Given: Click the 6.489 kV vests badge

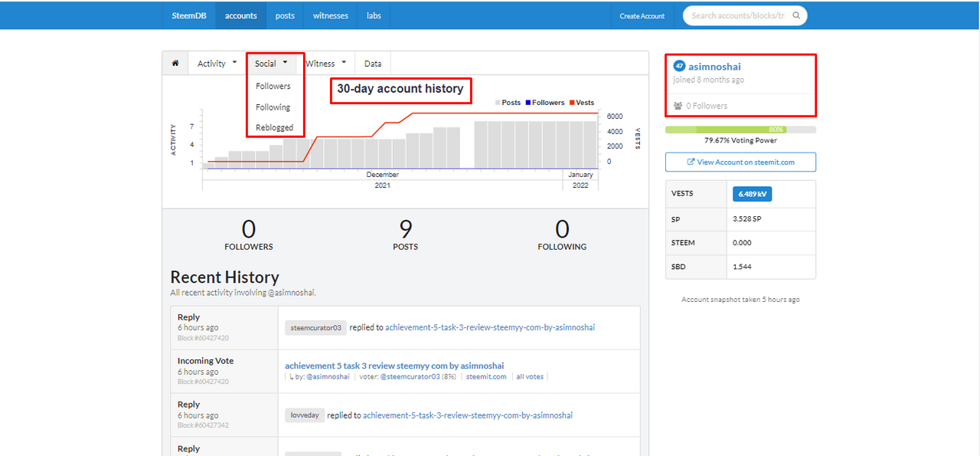Looking at the screenshot, I should (752, 195).
